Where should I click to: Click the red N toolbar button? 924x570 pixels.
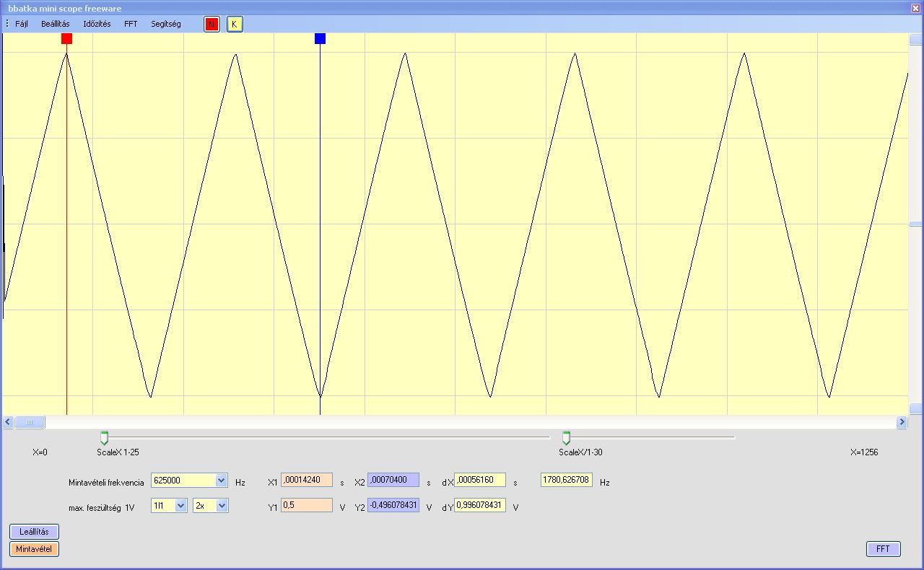[212, 24]
